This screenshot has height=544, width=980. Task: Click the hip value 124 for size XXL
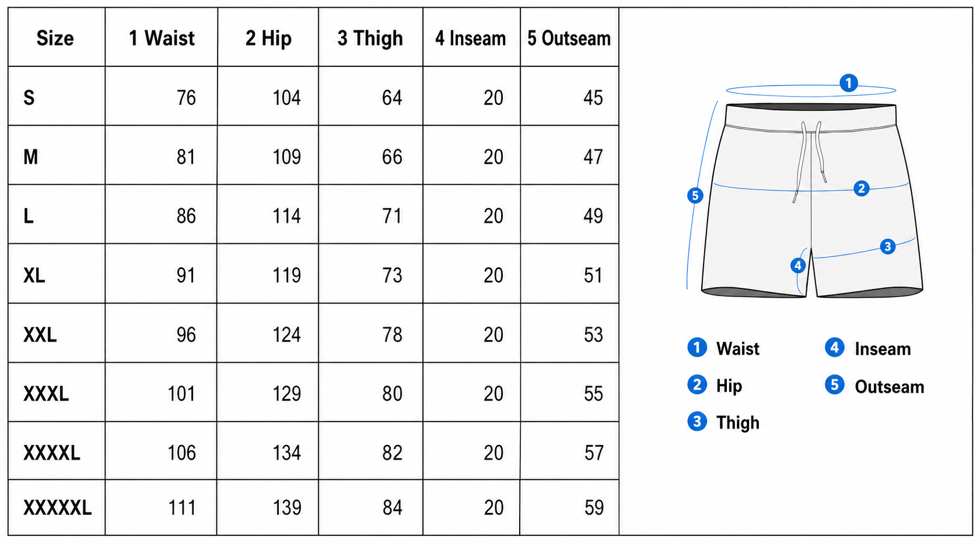click(287, 334)
